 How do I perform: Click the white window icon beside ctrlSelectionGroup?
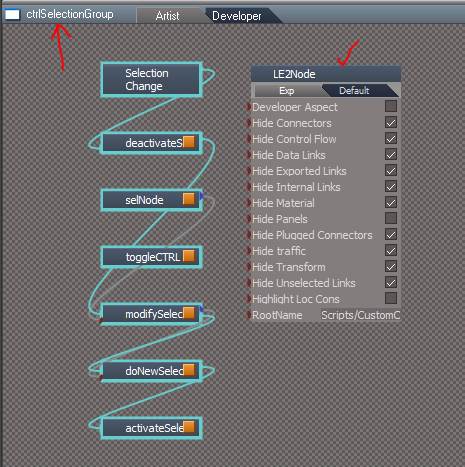pyautogui.click(x=12, y=14)
